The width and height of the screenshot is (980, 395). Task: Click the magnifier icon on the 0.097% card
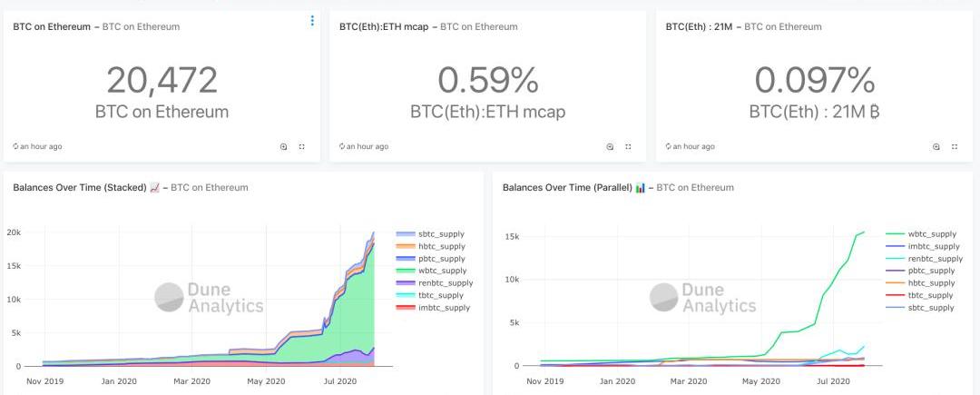(x=936, y=147)
